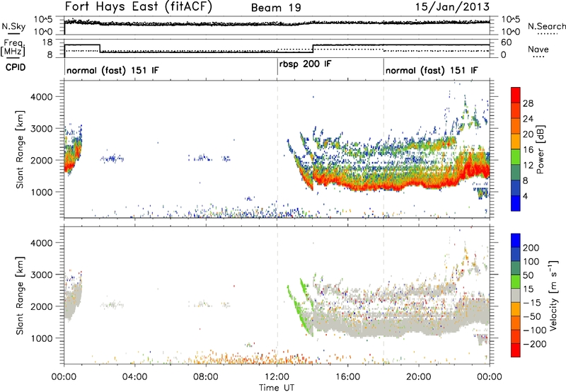Click the 'Beam 19' label
Screen dimensions: 566x392
tap(276, 8)
